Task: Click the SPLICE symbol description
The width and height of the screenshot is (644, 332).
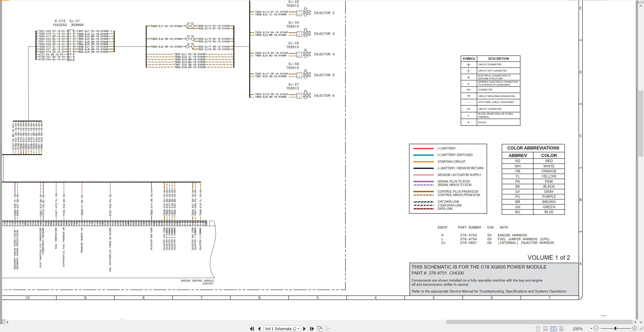Action: [x=482, y=122]
